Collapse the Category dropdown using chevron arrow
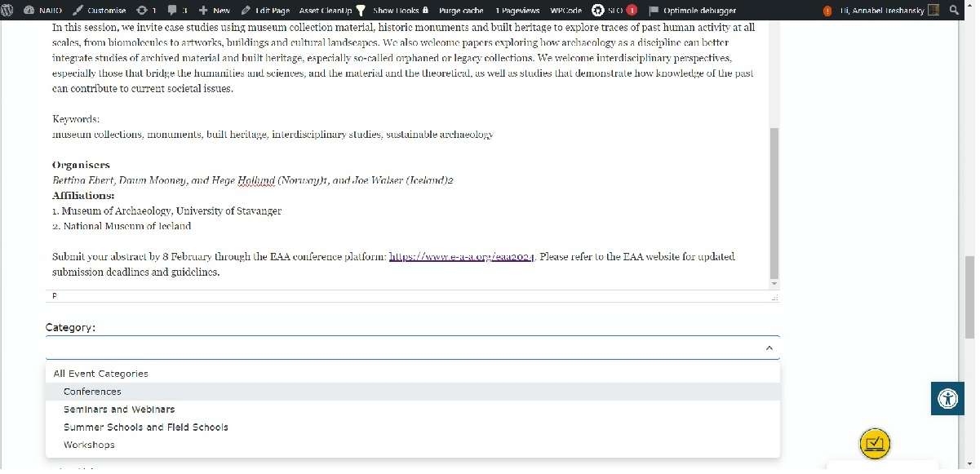Viewport: 980px width, 474px height. point(769,348)
